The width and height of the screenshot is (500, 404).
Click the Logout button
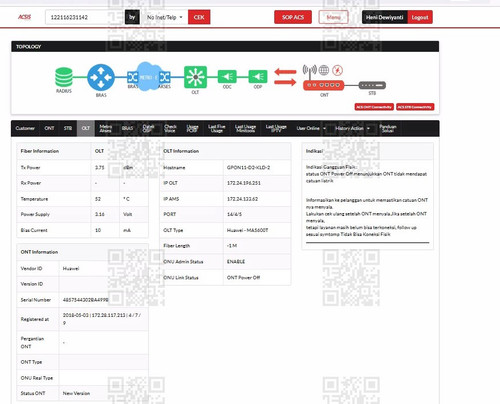coord(420,17)
